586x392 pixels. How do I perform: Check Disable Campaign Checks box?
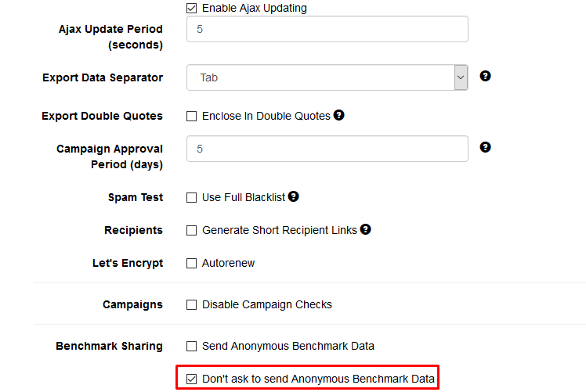[x=191, y=304]
